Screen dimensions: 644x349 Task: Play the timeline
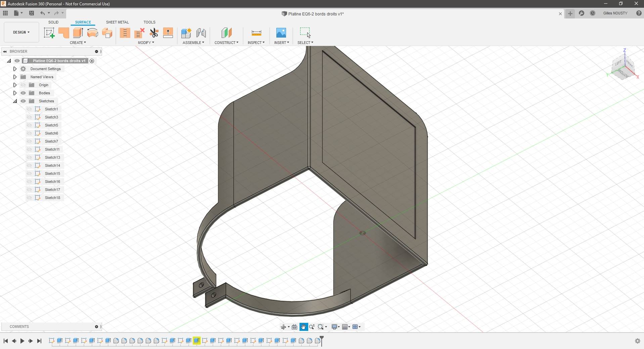pyautogui.click(x=22, y=341)
